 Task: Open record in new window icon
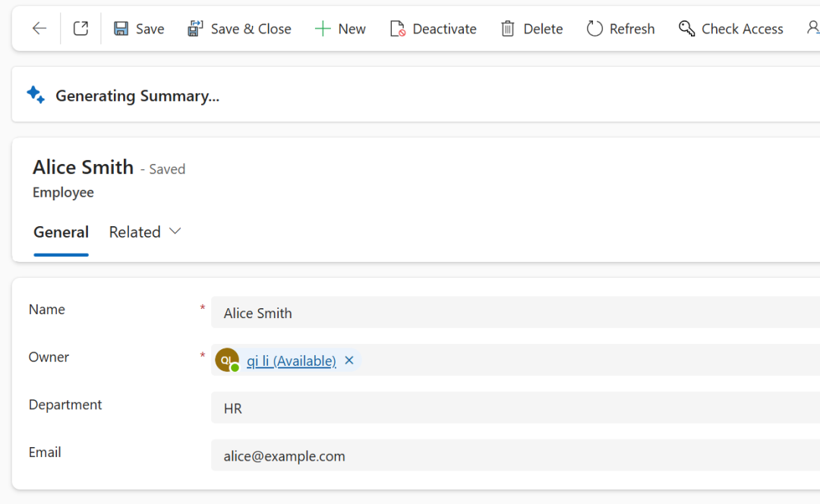click(80, 29)
